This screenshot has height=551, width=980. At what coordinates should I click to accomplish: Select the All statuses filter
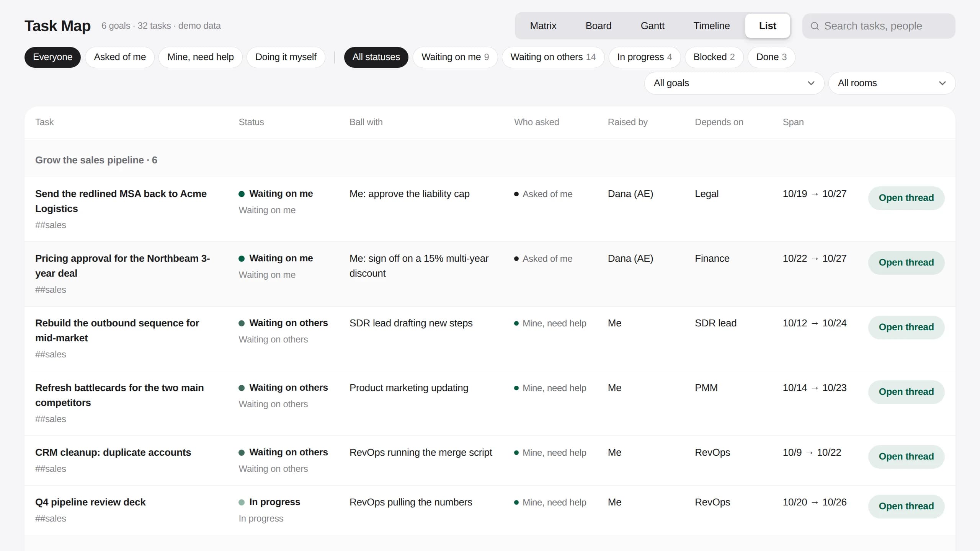[x=376, y=57]
